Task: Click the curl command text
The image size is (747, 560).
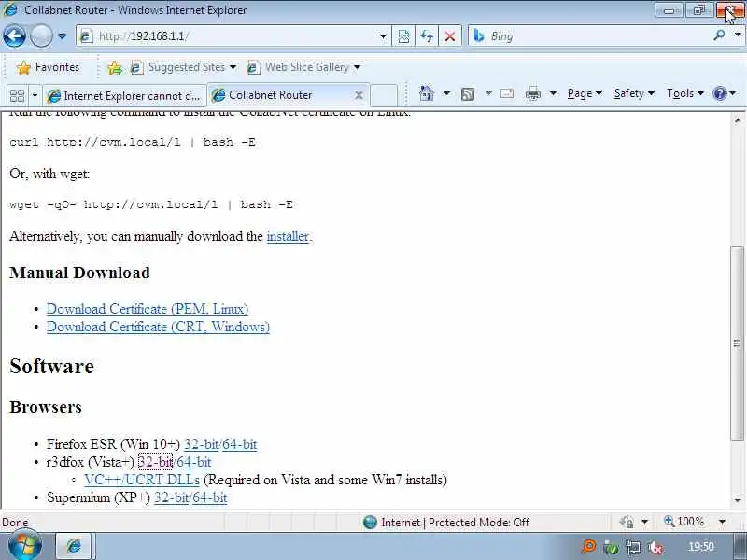Action: [133, 142]
